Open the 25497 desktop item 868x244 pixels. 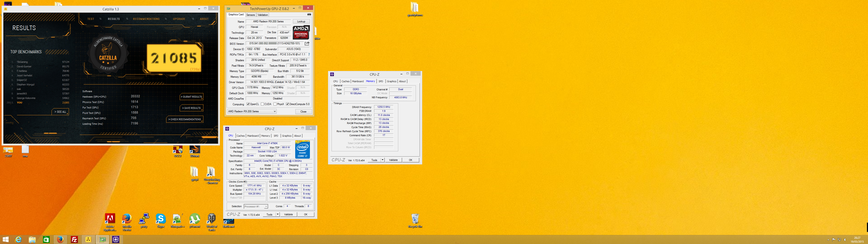8,152
